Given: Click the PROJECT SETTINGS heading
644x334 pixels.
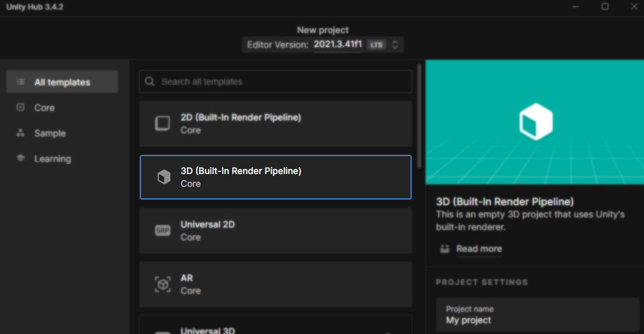Looking at the screenshot, I should point(482,282).
